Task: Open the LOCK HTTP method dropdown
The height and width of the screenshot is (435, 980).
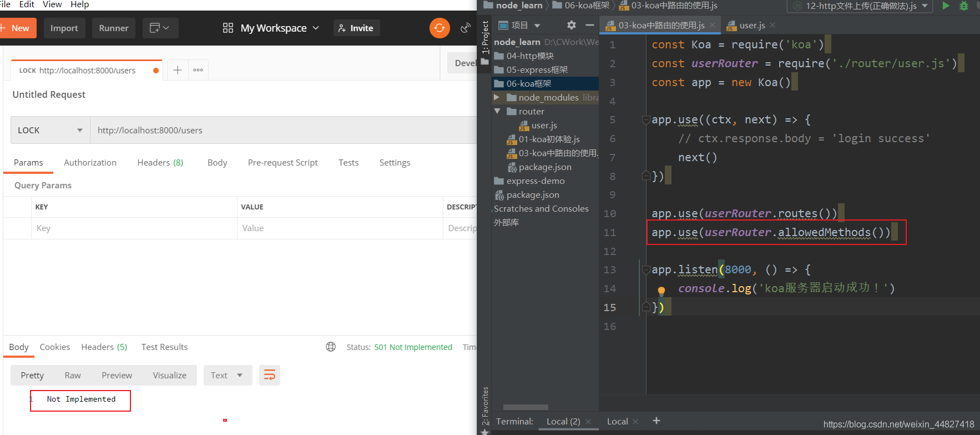Action: (50, 130)
